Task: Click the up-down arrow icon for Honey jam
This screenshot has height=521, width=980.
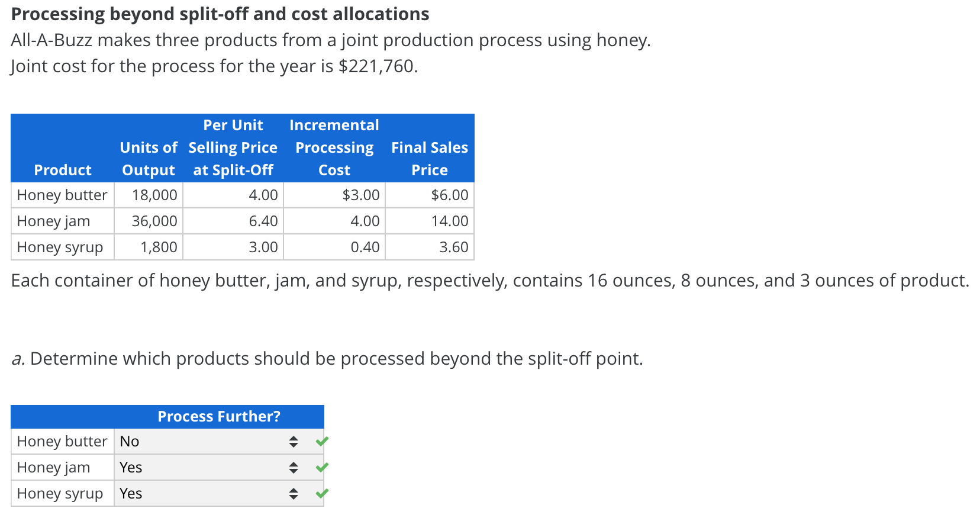Action: point(294,467)
